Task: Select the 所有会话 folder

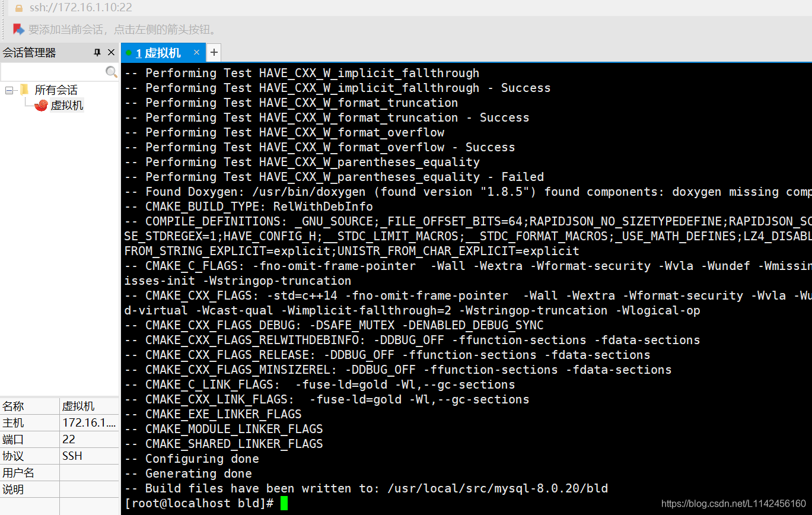Action: [x=56, y=90]
